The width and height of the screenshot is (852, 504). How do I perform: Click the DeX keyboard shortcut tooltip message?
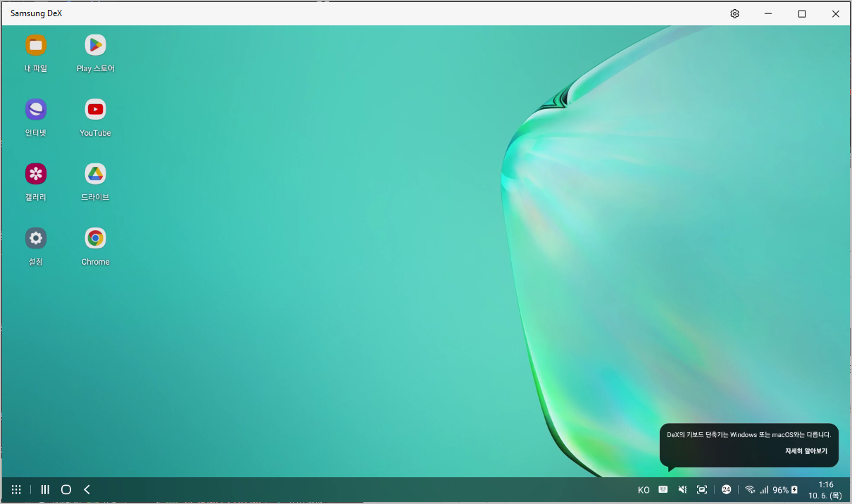click(x=749, y=435)
